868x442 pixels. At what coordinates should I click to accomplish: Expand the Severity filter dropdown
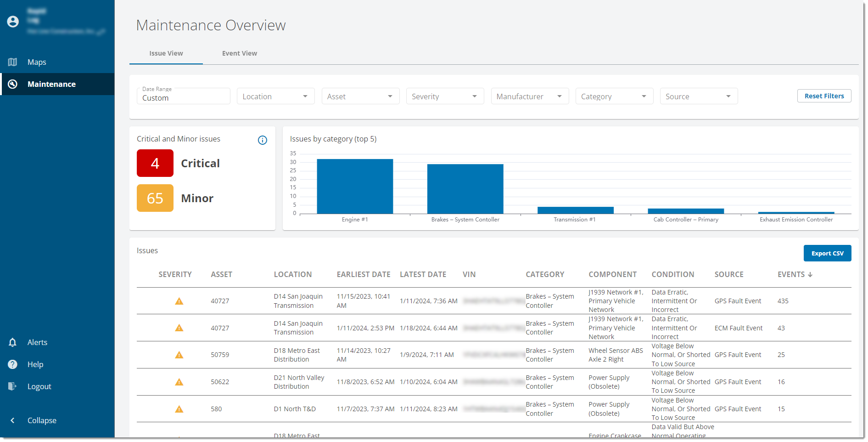445,96
